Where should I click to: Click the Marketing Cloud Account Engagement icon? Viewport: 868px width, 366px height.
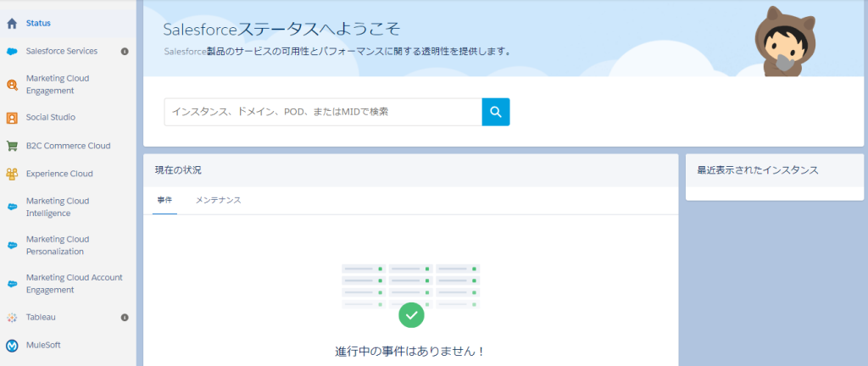tap(12, 284)
